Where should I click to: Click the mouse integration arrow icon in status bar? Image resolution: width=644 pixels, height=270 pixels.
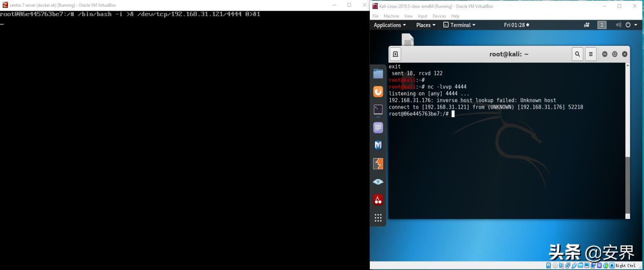pyautogui.click(x=606, y=266)
